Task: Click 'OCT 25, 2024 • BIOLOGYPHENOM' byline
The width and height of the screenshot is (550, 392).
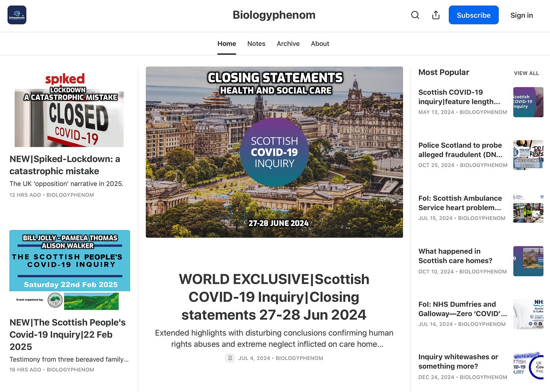Action: (x=463, y=165)
